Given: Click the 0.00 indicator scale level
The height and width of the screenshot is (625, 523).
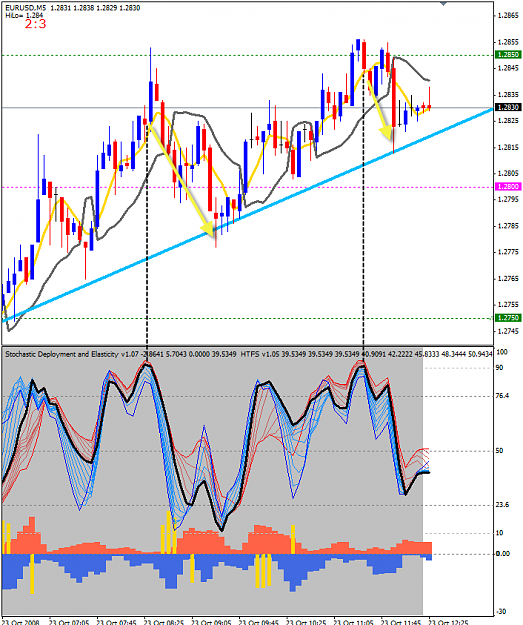Looking at the screenshot, I should (x=503, y=553).
